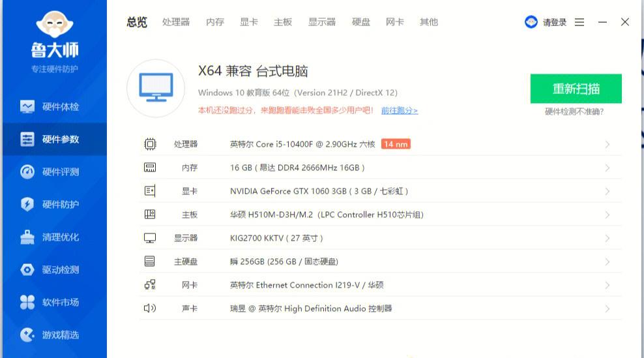Click the 显卡 graphics card icon

150,190
